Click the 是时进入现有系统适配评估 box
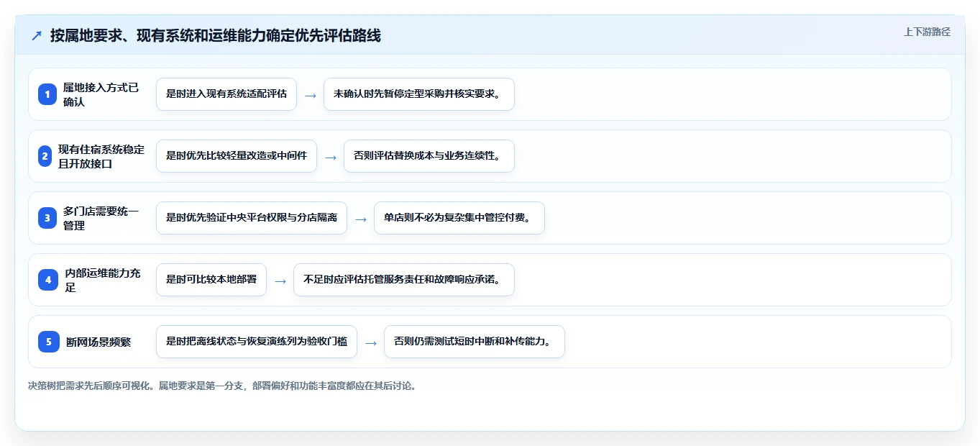This screenshot has height=446, width=980. (x=226, y=94)
